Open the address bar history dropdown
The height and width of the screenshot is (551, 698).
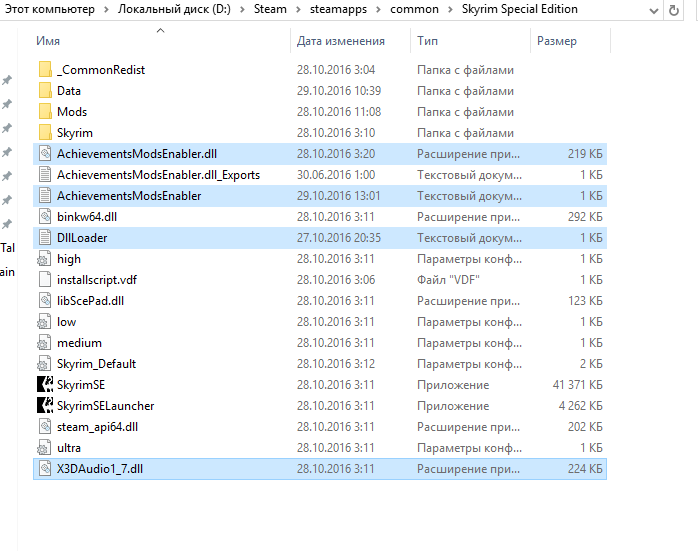[x=653, y=11]
